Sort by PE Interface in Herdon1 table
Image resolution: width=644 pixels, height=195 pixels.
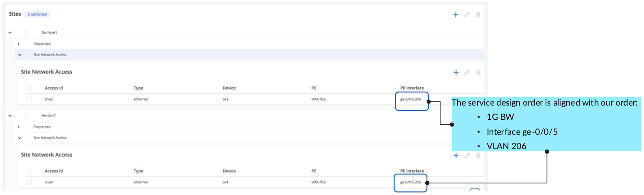point(412,171)
